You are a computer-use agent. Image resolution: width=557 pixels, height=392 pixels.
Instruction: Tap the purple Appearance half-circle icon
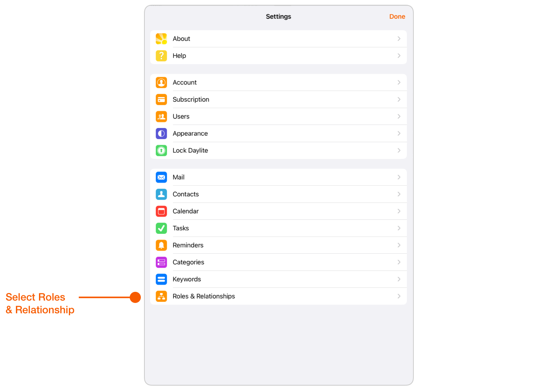pyautogui.click(x=161, y=134)
